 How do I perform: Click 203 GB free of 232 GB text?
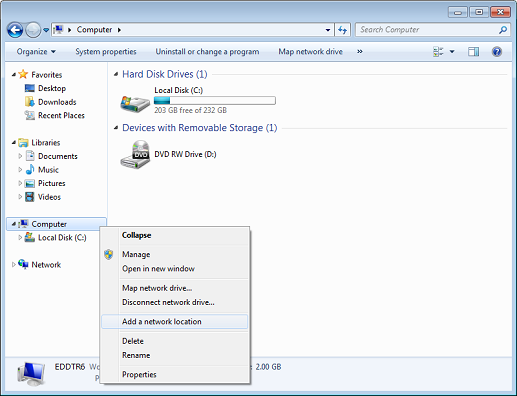coord(190,110)
